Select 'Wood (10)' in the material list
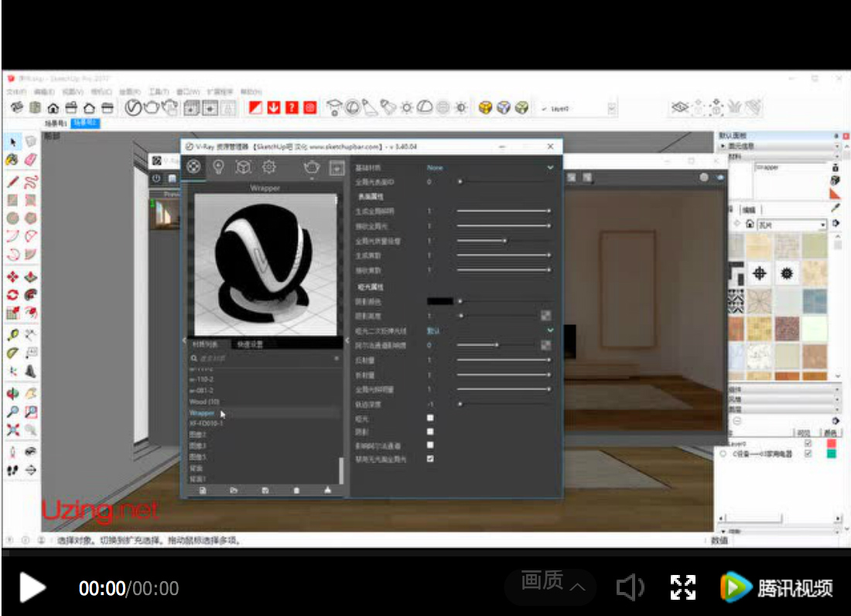 coord(205,402)
